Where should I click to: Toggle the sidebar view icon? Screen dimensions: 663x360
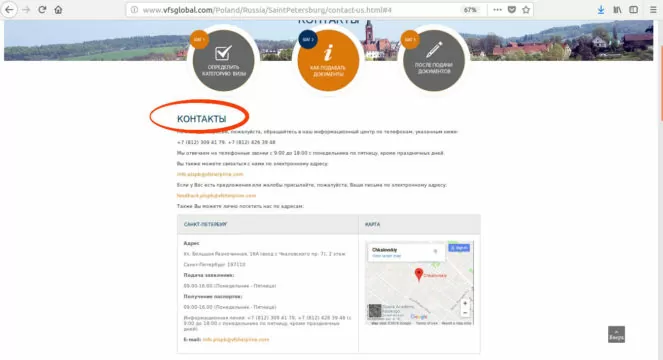(633, 10)
